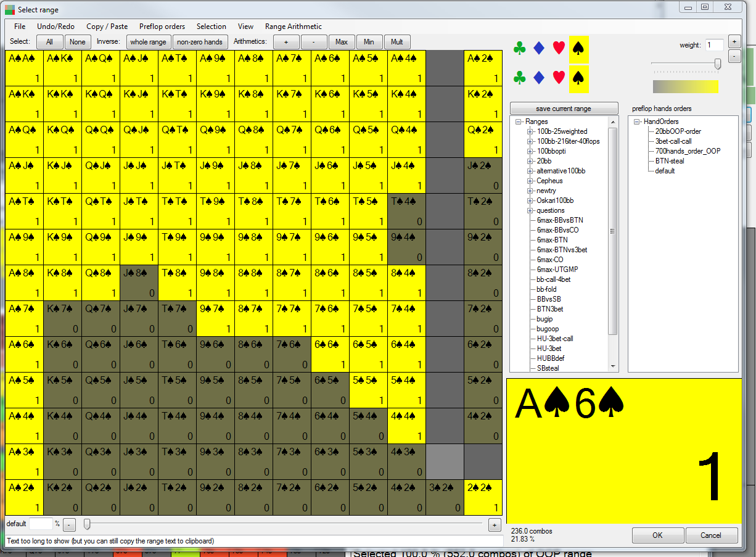Expand the Oskari100bb range folder

[x=530, y=200]
